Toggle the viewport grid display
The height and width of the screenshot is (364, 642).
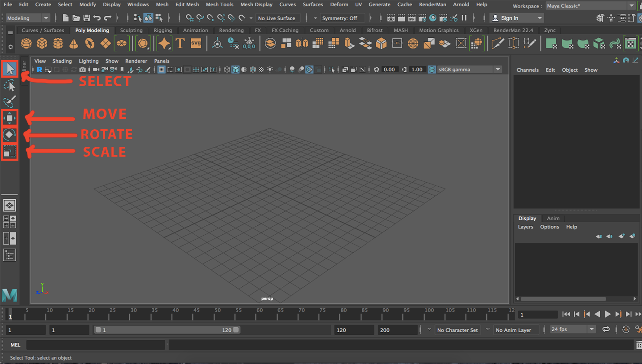[x=162, y=70]
